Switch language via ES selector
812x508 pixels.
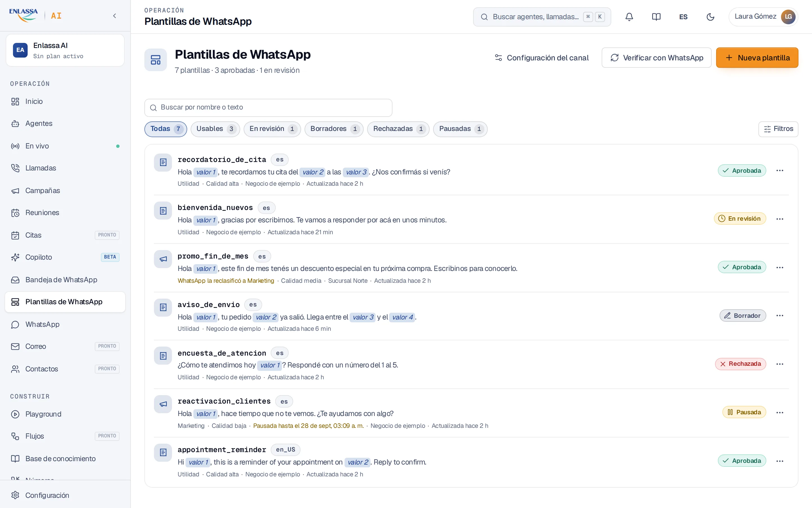coord(683,17)
